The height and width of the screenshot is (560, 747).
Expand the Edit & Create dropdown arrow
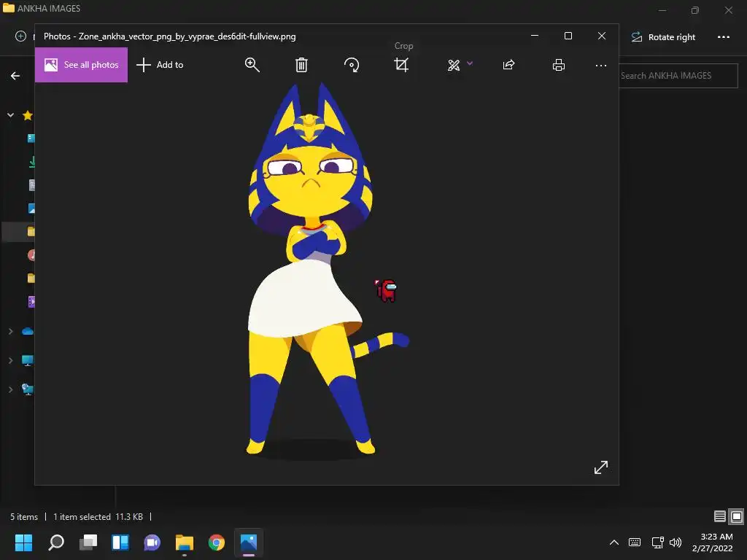click(470, 63)
